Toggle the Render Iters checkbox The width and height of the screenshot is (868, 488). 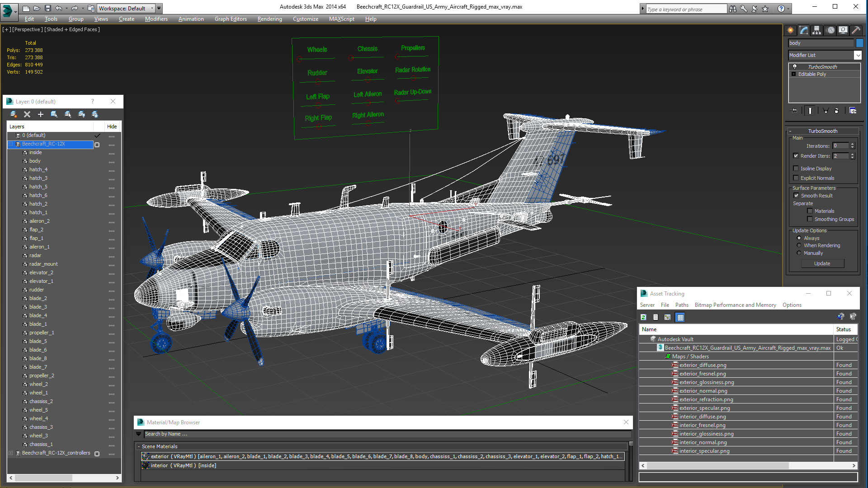click(796, 156)
